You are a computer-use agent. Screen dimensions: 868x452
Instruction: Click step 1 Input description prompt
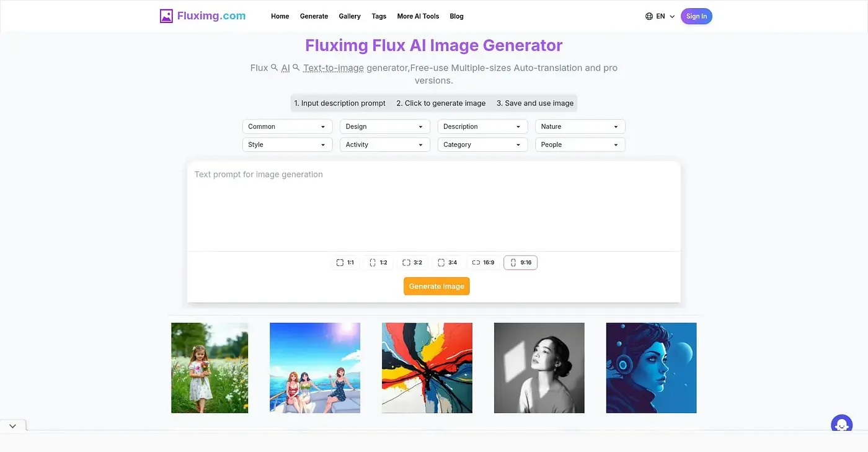pyautogui.click(x=340, y=103)
